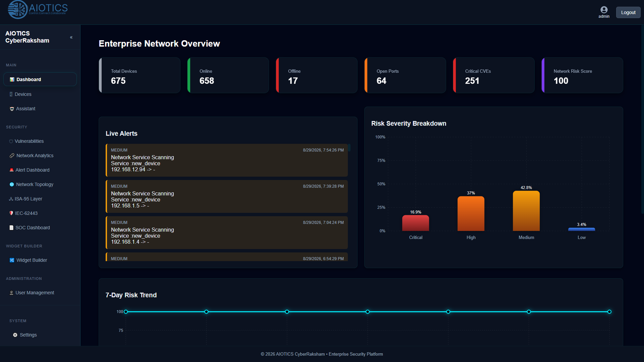Open the Network Topology link
644x362 pixels.
(40, 185)
